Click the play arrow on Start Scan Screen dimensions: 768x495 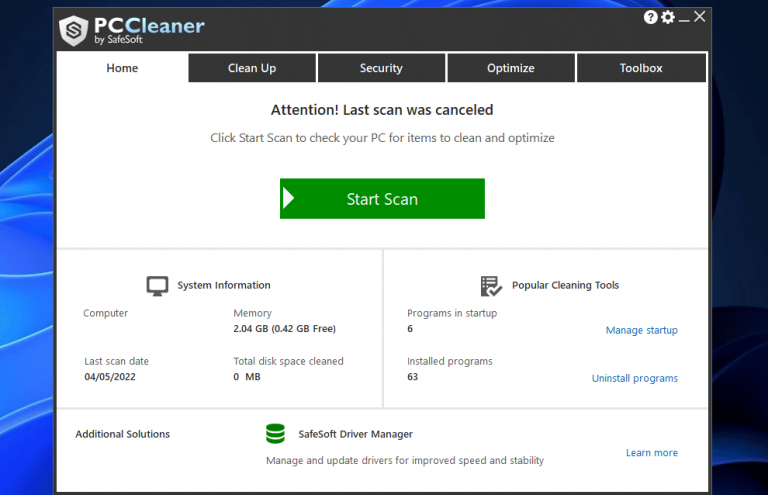click(x=288, y=199)
